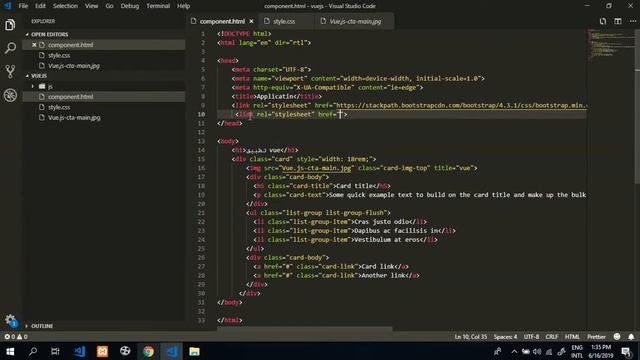640x360 pixels.
Task: Open style.css from Open Editors list
Action: 59,55
